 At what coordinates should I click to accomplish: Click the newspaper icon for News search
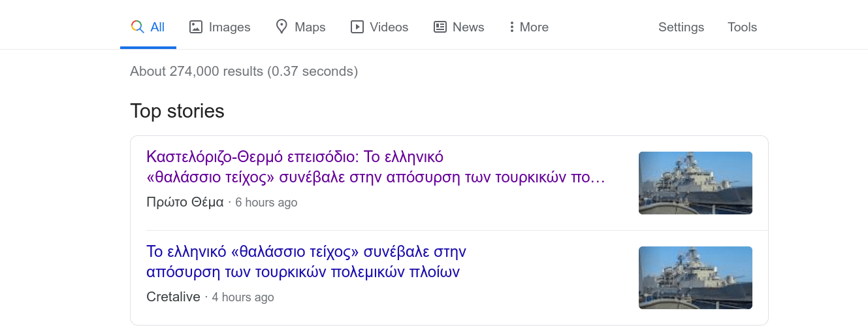click(x=440, y=27)
